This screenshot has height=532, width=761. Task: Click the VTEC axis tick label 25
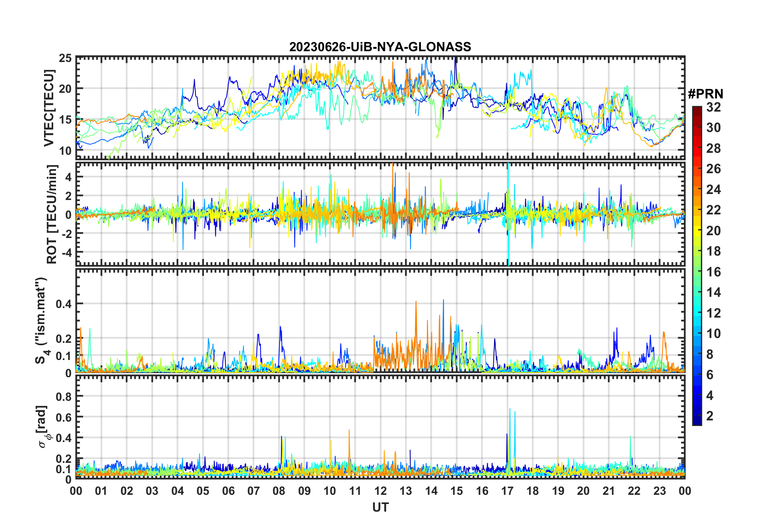pos(65,58)
